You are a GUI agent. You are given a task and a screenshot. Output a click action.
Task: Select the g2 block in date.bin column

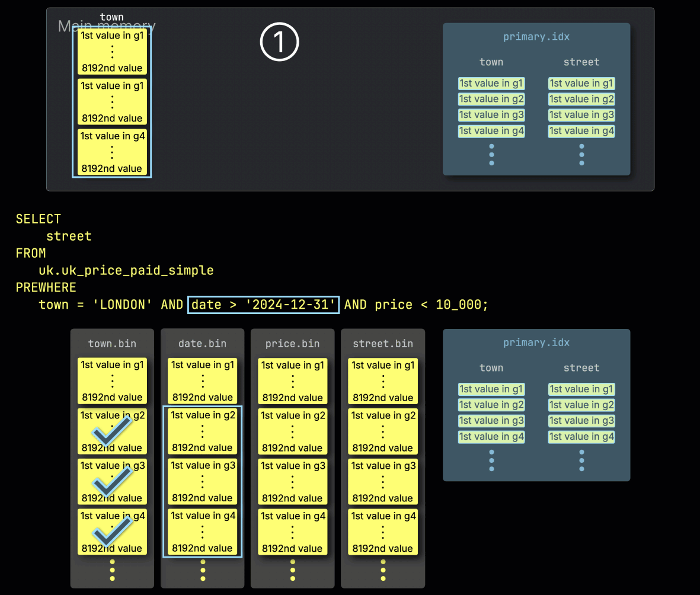click(x=203, y=431)
